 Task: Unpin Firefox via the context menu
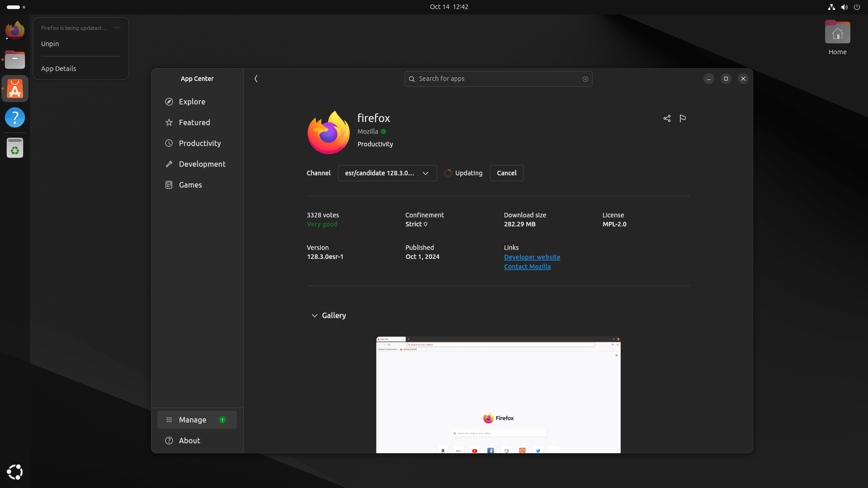[x=50, y=44]
